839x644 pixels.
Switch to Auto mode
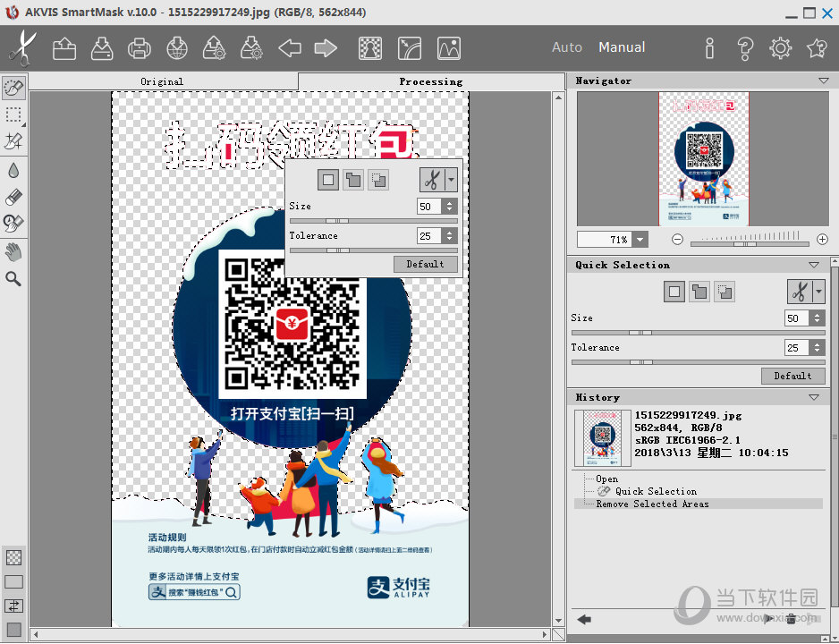coord(567,47)
